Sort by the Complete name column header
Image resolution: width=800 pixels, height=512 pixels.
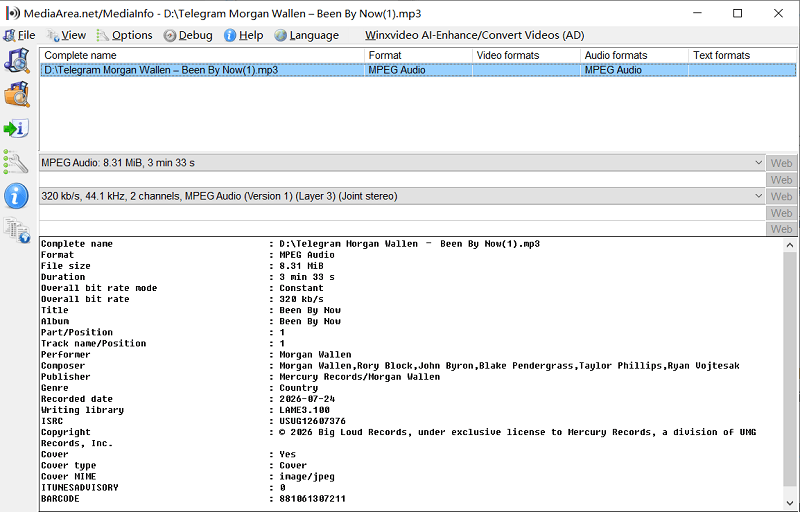click(x=202, y=55)
